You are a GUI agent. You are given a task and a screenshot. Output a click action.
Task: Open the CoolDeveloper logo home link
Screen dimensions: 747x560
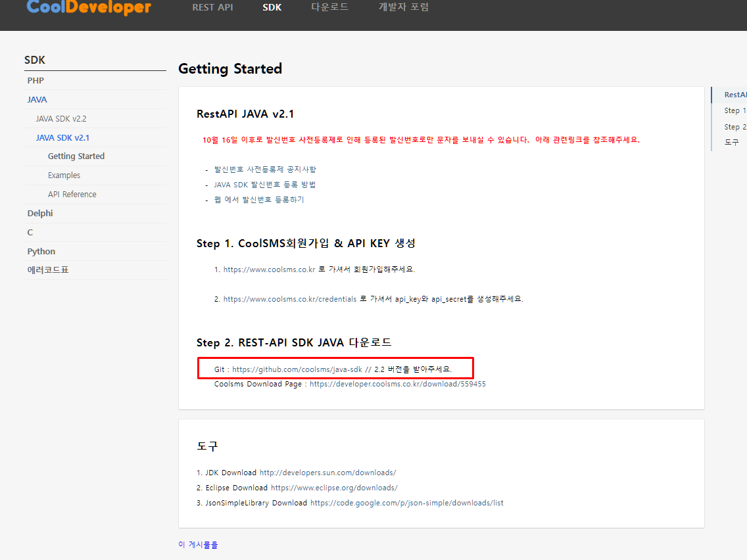[x=89, y=7]
